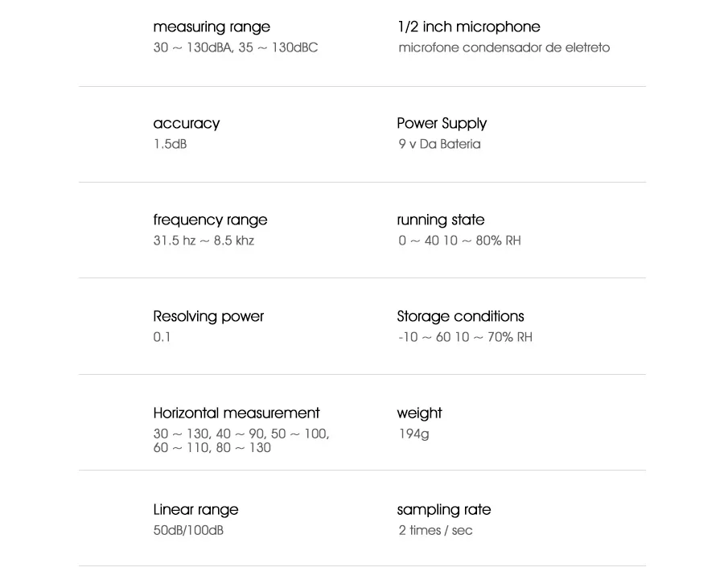Select the '9 v Da Bateria' text
This screenshot has height=588, width=724.
(439, 144)
